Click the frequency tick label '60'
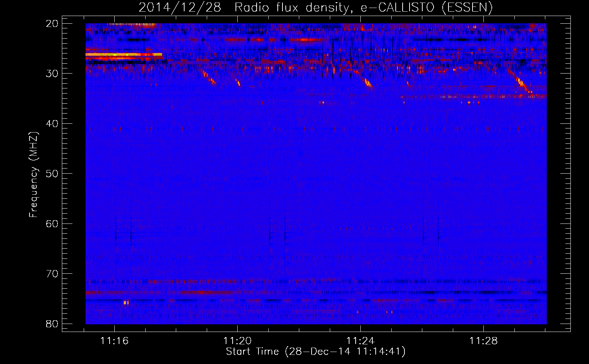This screenshot has width=589, height=364. tap(52, 223)
